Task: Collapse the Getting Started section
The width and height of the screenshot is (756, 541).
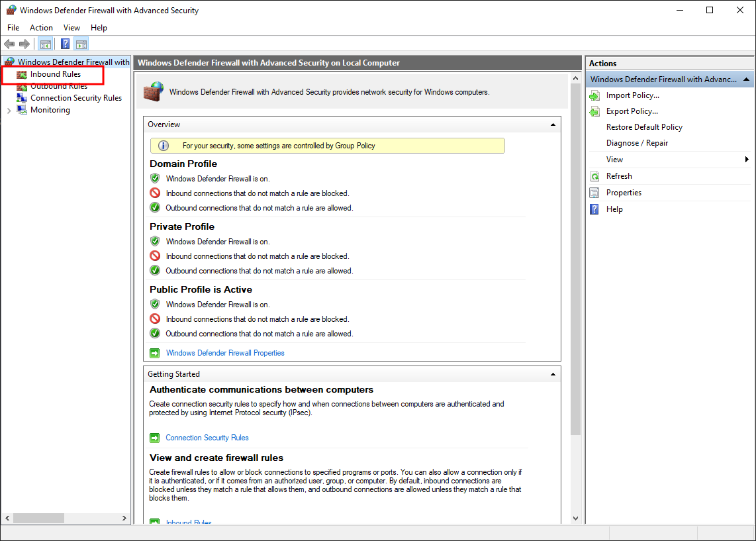Action: (x=553, y=374)
